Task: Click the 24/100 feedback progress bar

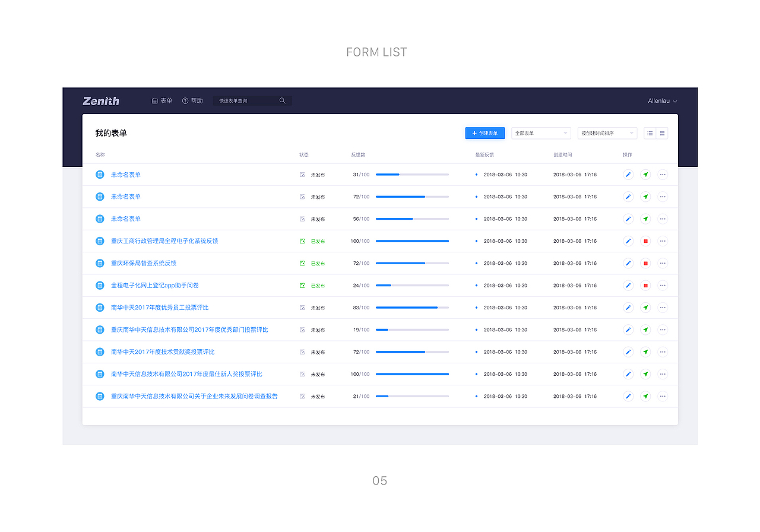Action: [x=412, y=286]
